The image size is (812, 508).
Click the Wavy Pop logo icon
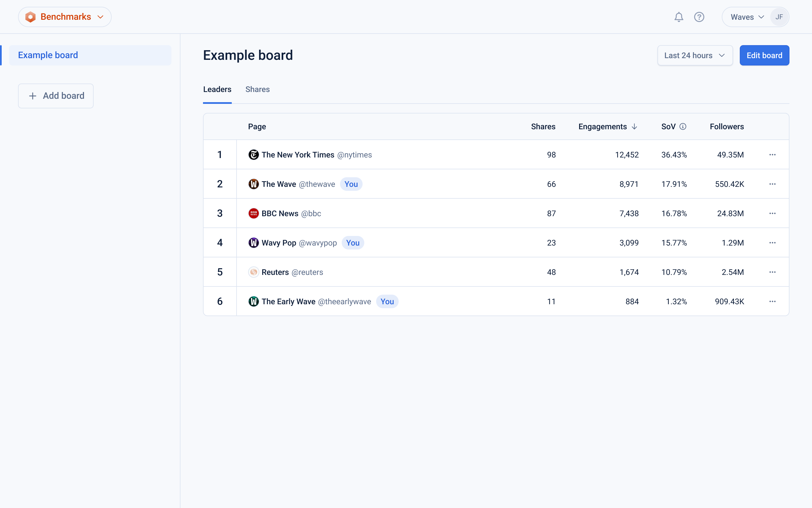[x=253, y=243]
